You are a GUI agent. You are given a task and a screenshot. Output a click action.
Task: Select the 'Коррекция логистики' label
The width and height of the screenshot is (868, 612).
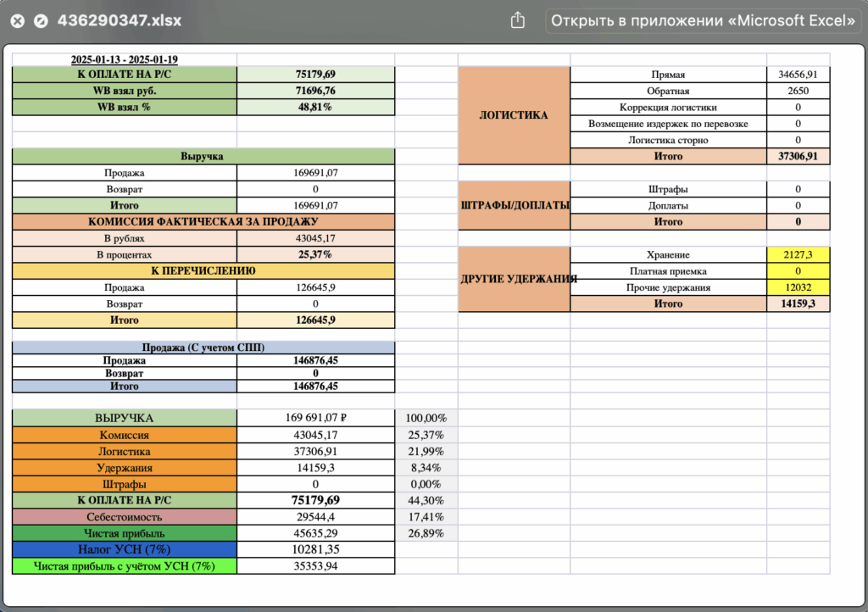tap(668, 108)
